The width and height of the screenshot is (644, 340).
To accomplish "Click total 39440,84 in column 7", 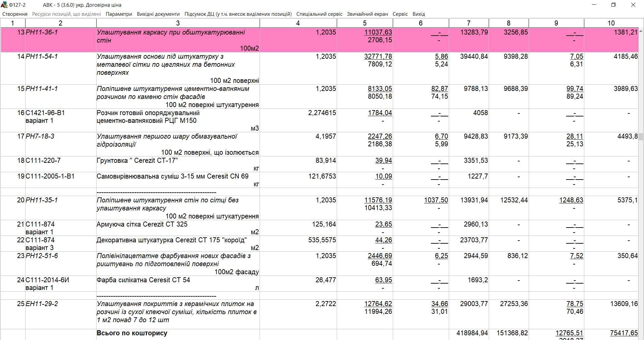I will pyautogui.click(x=474, y=56).
